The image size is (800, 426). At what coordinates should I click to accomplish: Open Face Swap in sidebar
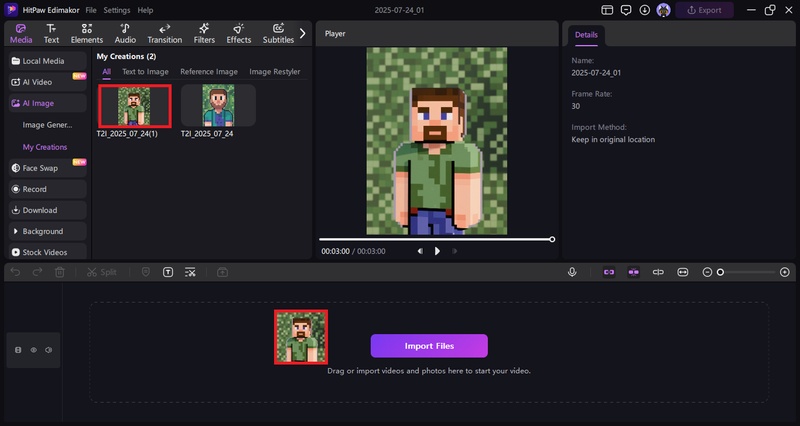[47, 168]
